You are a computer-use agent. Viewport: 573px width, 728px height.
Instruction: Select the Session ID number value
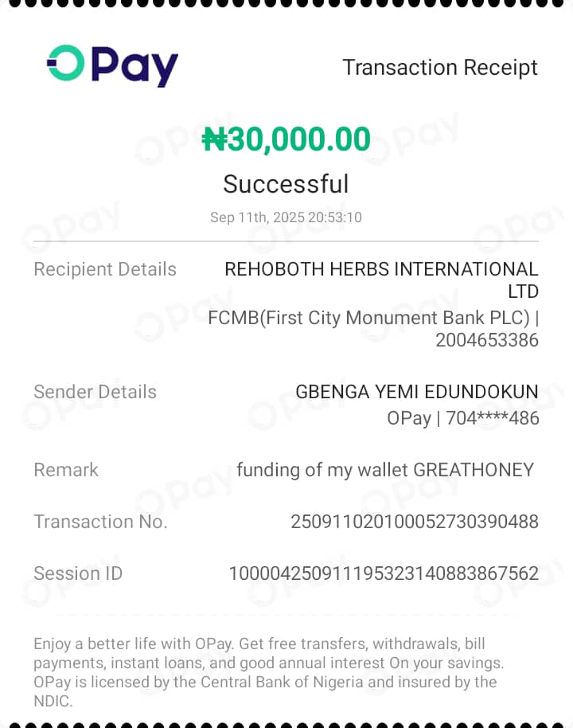tap(384, 573)
